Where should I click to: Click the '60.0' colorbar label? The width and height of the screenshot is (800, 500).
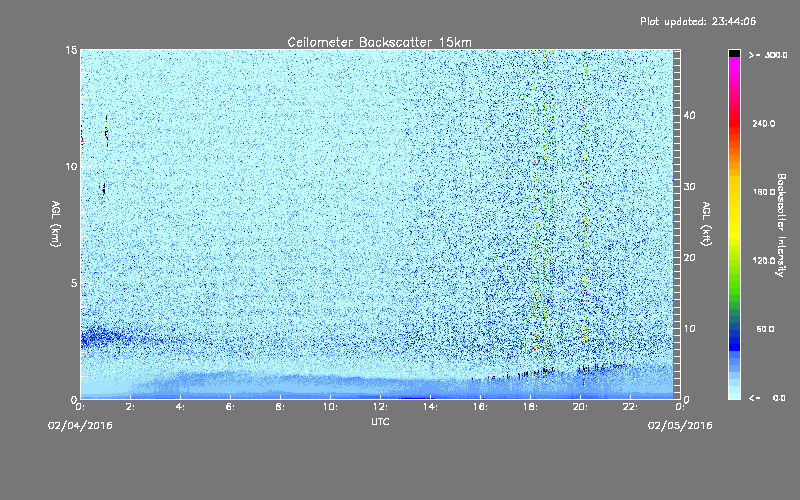tap(765, 329)
